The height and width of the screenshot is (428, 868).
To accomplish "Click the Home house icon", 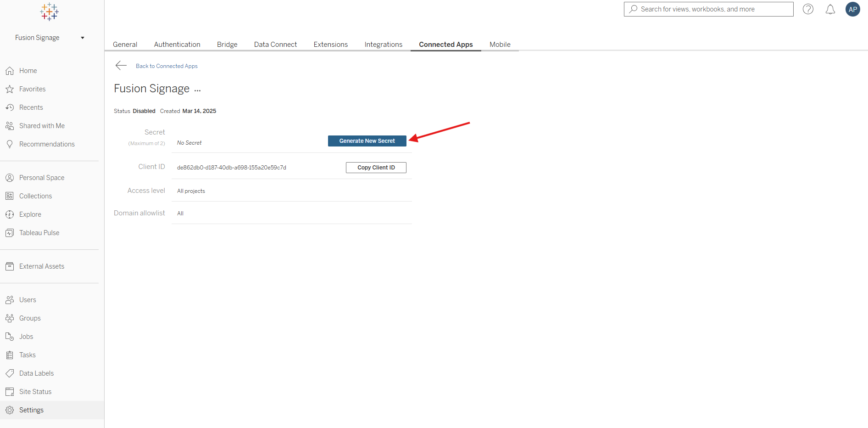I will 10,71.
